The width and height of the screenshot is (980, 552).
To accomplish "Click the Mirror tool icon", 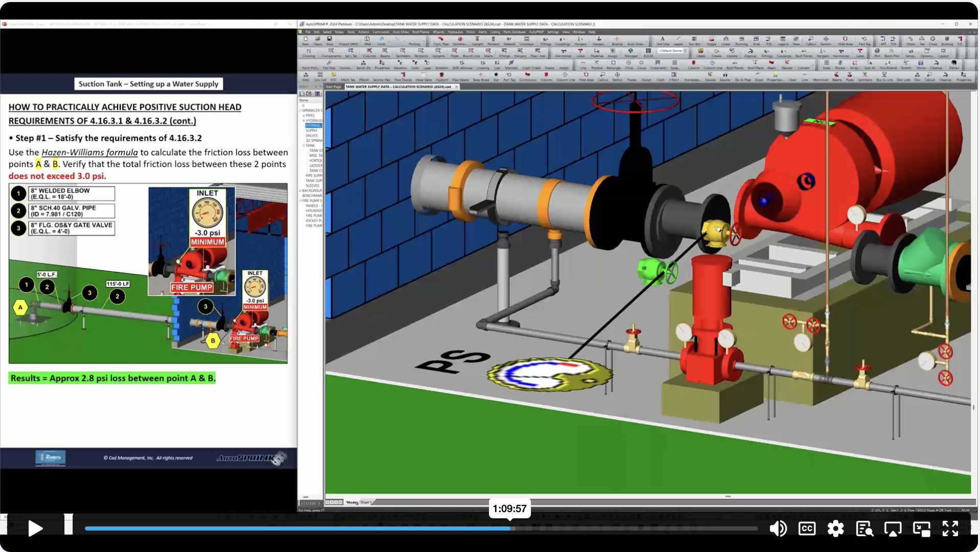I will coord(921,64).
